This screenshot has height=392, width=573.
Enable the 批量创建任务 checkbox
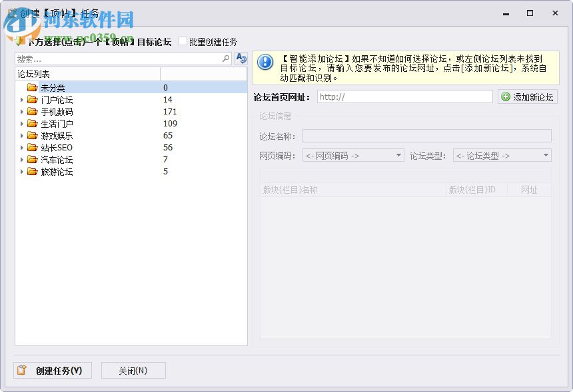click(x=183, y=41)
